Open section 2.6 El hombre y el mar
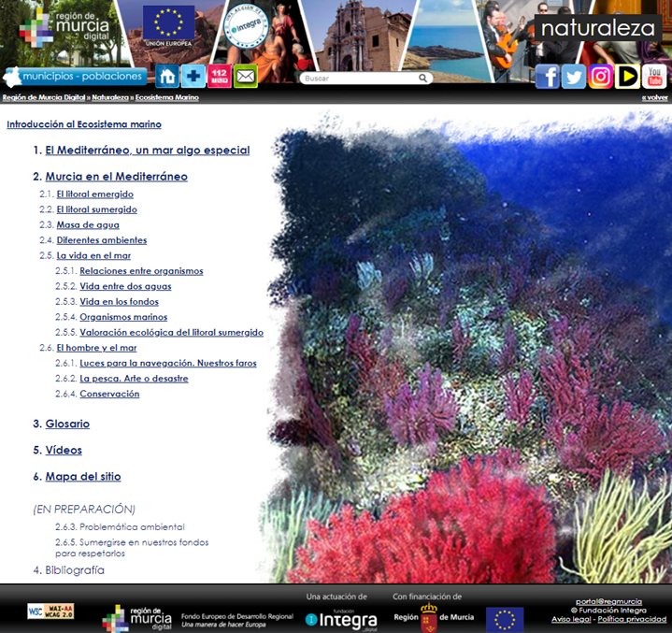The image size is (672, 633). (x=97, y=348)
